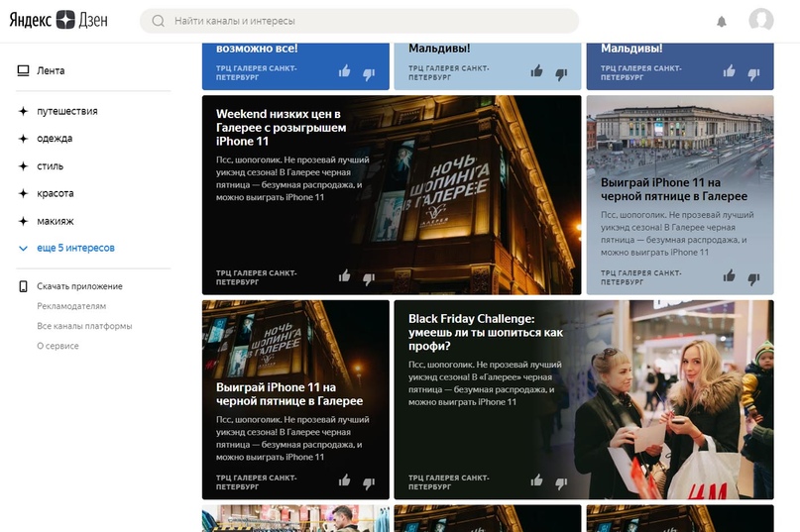Dislike the dark 'Выиграй iPhone 11' card

pyautogui.click(x=369, y=483)
